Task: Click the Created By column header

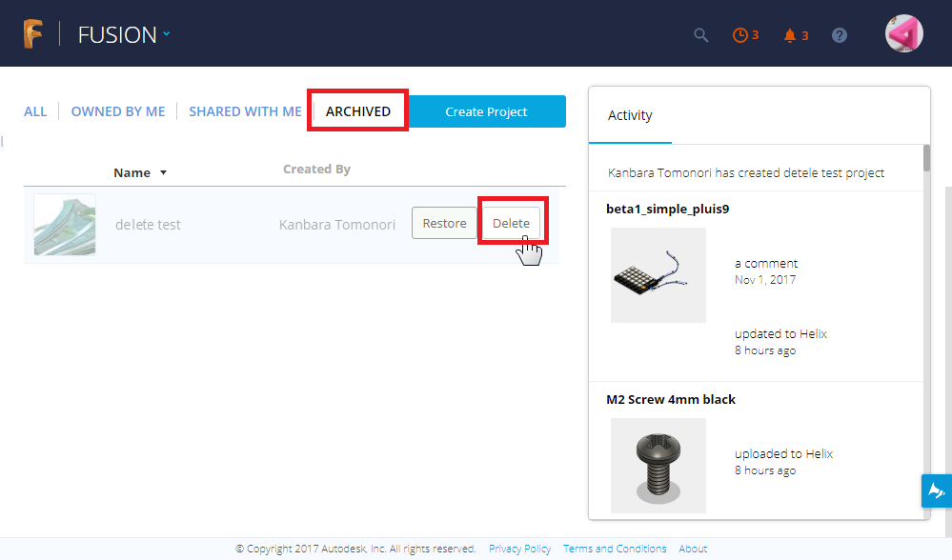Action: (x=316, y=170)
